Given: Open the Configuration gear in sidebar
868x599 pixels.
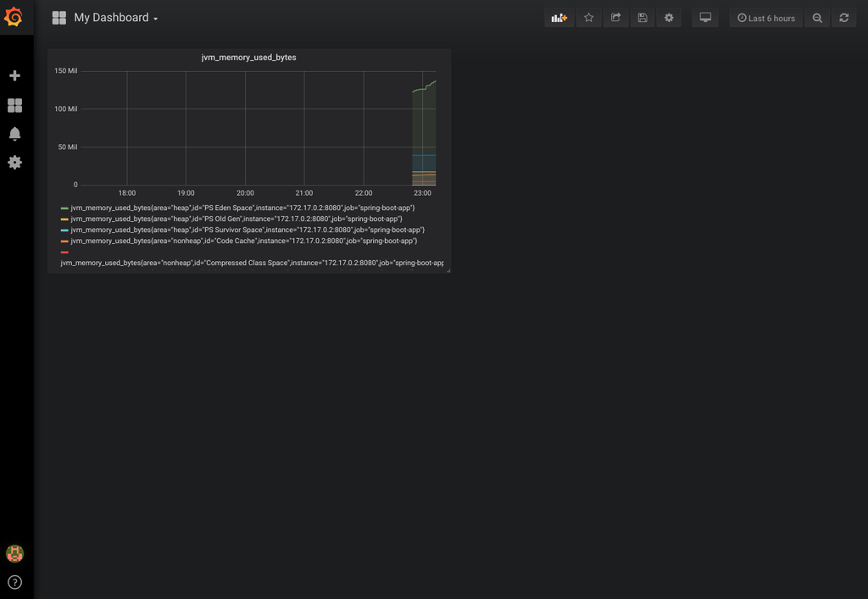Looking at the screenshot, I should [15, 162].
